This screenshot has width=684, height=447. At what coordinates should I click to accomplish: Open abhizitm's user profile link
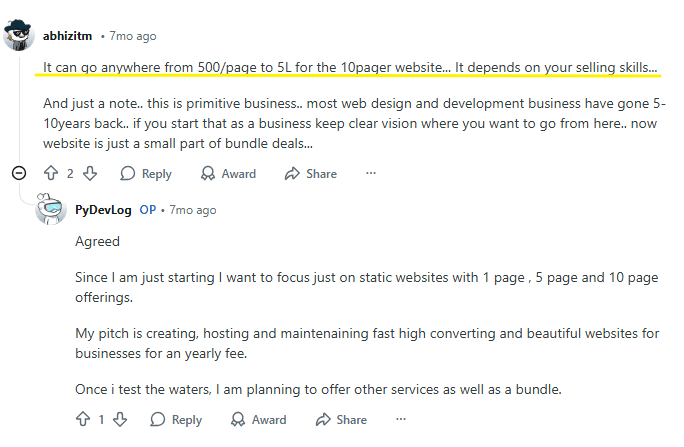click(67, 36)
